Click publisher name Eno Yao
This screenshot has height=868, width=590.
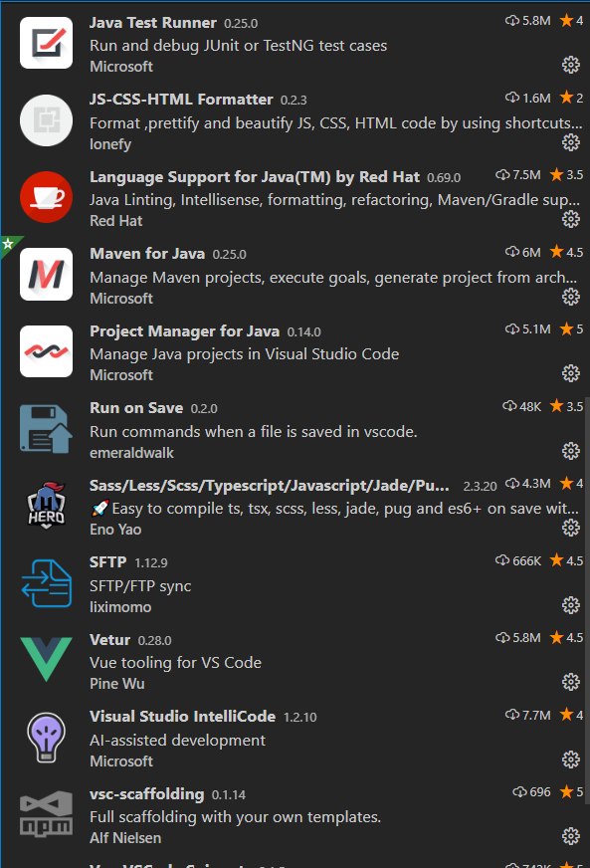[115, 530]
